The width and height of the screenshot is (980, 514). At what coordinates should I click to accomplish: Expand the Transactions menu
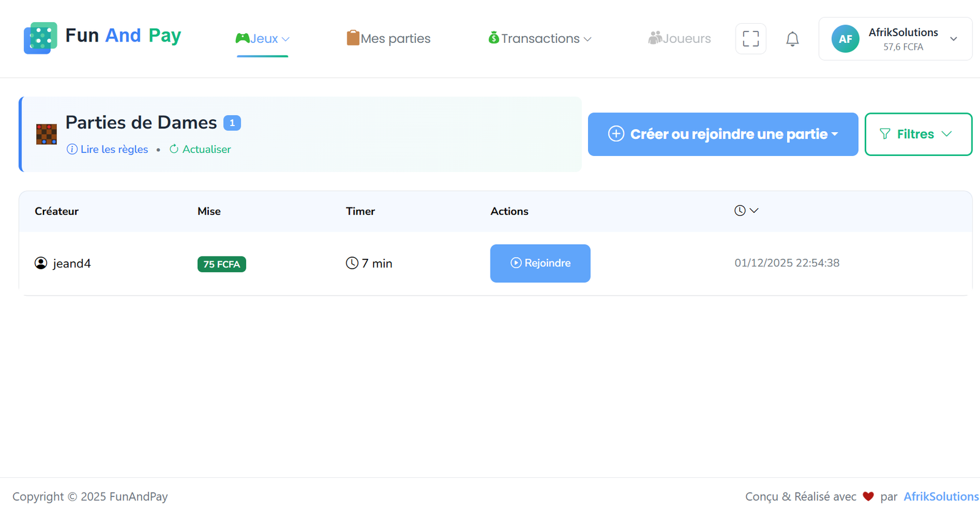click(540, 39)
